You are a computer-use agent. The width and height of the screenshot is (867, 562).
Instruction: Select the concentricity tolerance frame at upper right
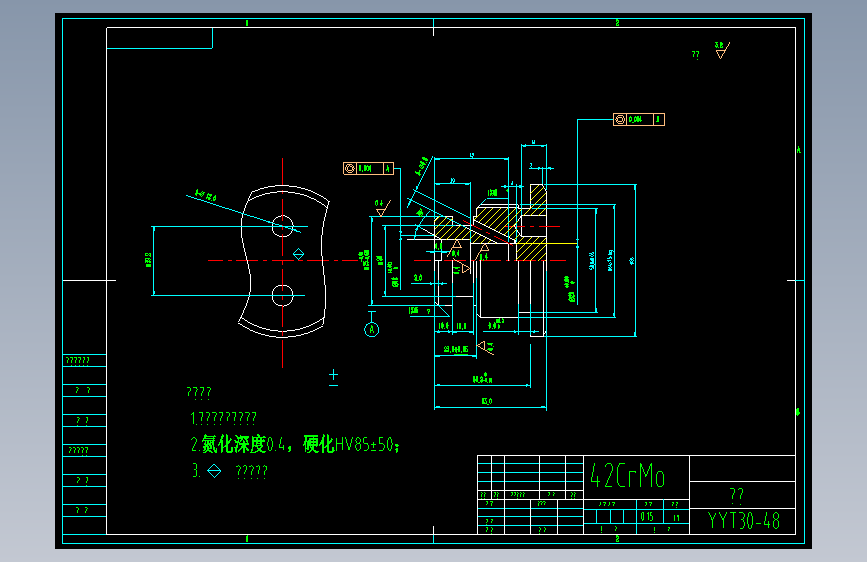[x=639, y=119]
